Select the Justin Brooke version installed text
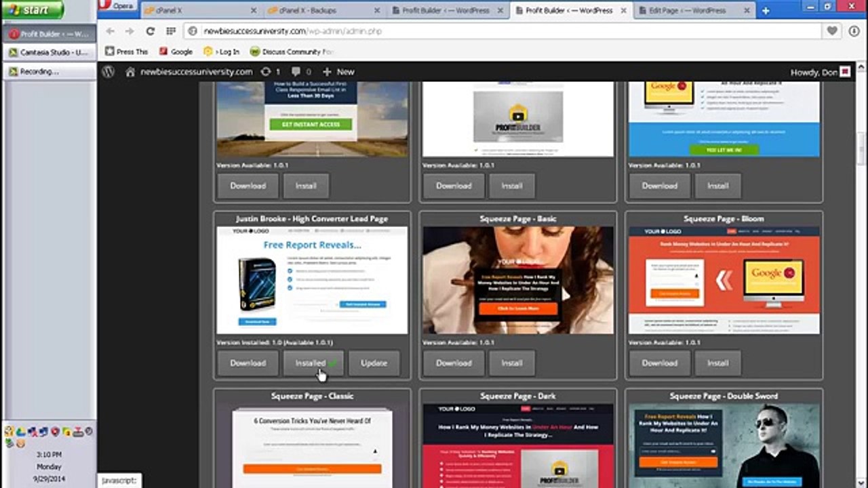 pyautogui.click(x=275, y=342)
